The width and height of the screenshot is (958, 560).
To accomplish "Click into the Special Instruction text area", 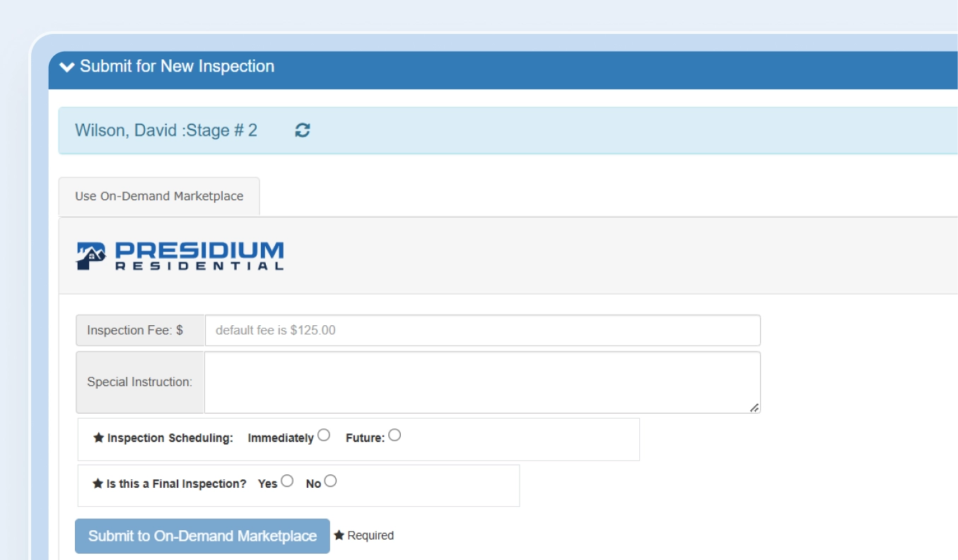I will (x=483, y=383).
